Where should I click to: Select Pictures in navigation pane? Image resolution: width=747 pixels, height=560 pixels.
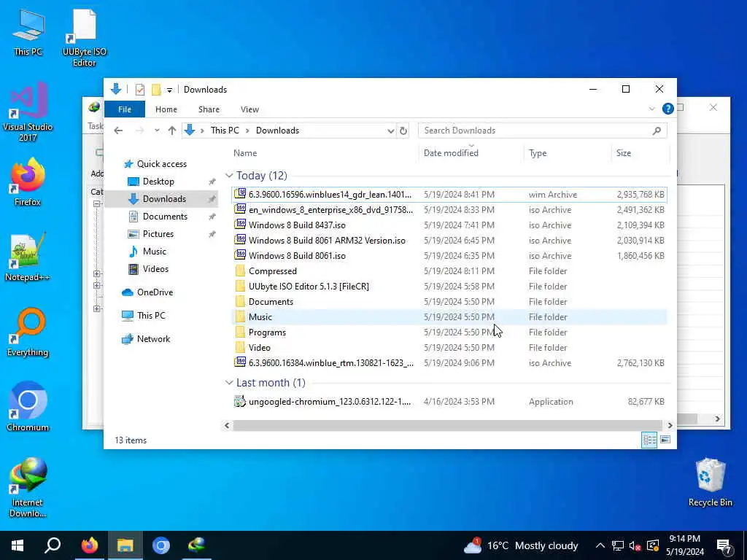(158, 234)
